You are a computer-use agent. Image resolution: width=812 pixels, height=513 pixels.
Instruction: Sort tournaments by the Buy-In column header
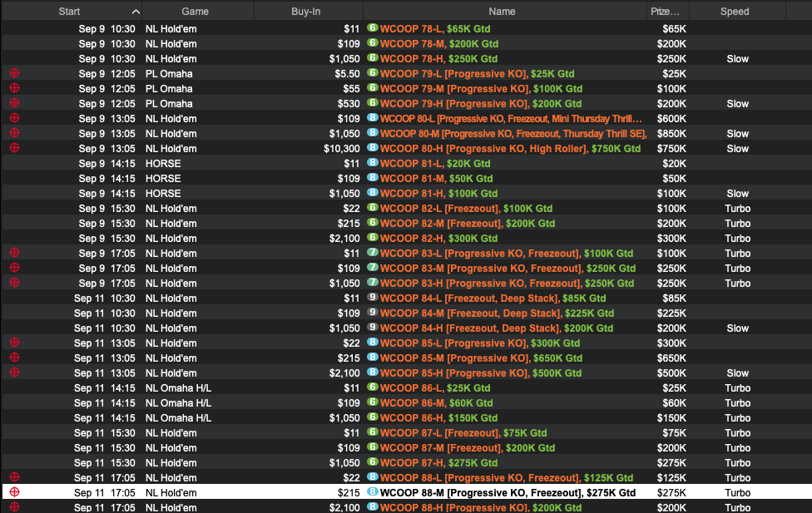point(306,12)
